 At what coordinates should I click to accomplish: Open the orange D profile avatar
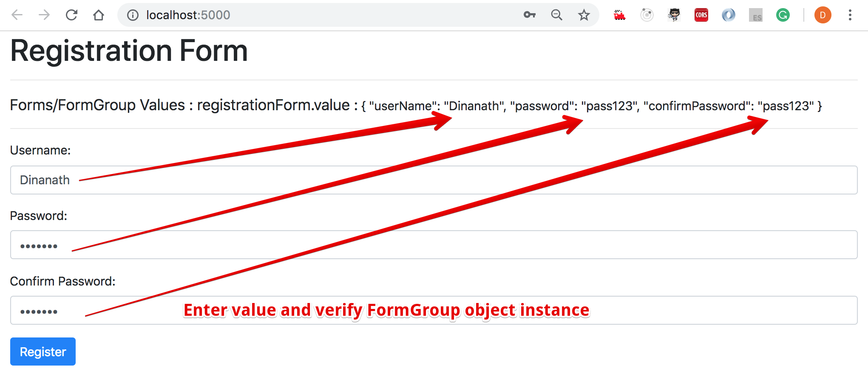(x=823, y=15)
